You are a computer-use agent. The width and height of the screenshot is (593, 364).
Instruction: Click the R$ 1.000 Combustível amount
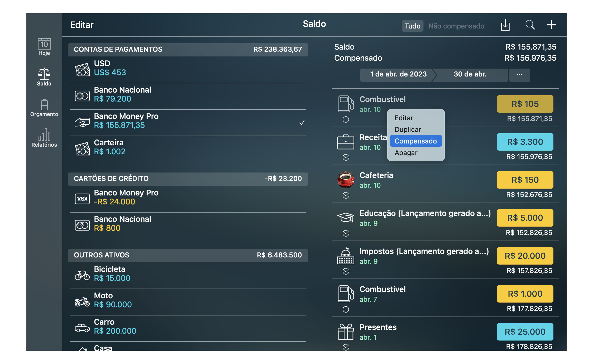click(x=525, y=294)
